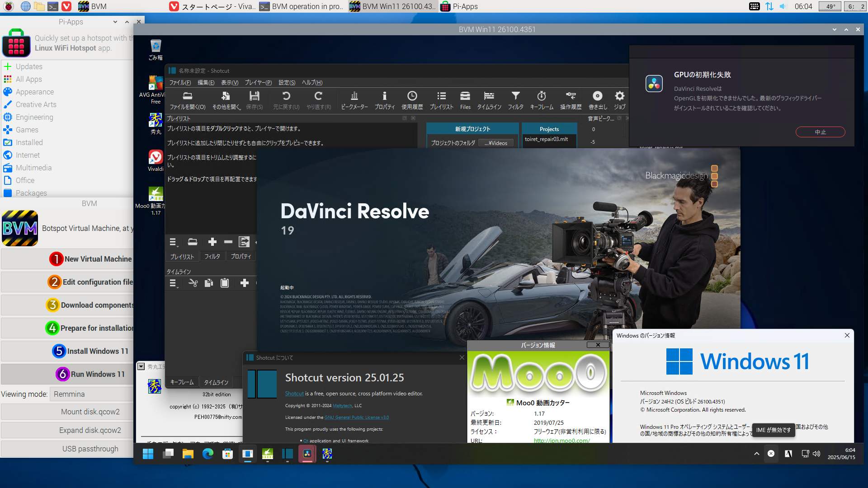Viewport: 868px width, 488px height.
Task: Open the 設定(S) menu in Shotcut
Action: (287, 83)
